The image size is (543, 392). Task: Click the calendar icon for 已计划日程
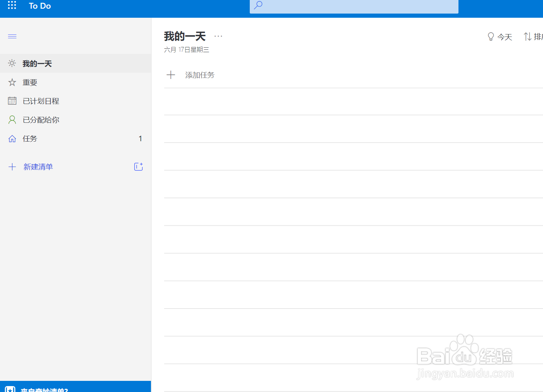point(12,101)
